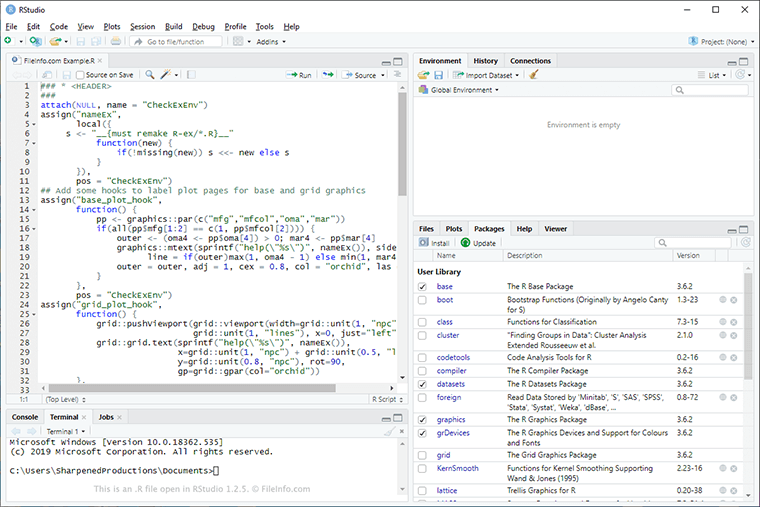
Task: Open the cluster package link
Action: [446, 336]
